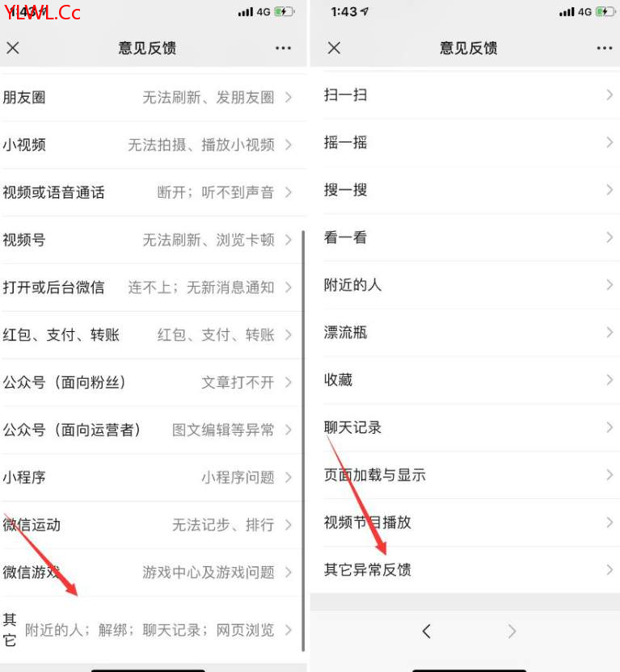This screenshot has height=672, width=620.
Task: Click chevron on the 小程序 row
Action: (x=289, y=477)
